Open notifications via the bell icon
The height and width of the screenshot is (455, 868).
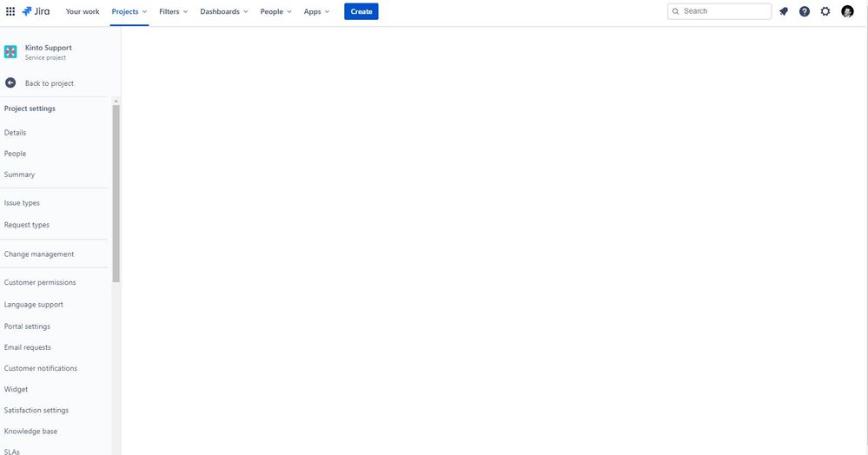pyautogui.click(x=784, y=11)
